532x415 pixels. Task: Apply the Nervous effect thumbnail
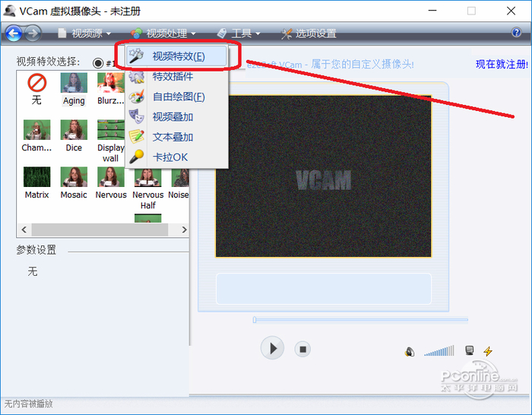point(111,177)
